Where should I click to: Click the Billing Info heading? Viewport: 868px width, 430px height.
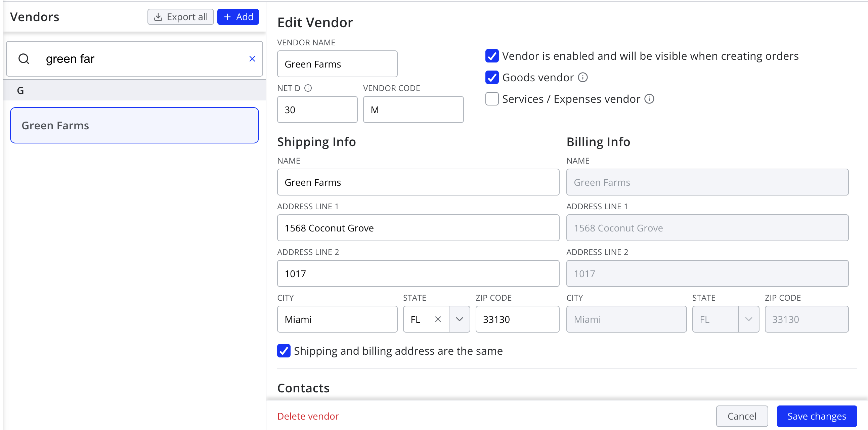tap(598, 141)
